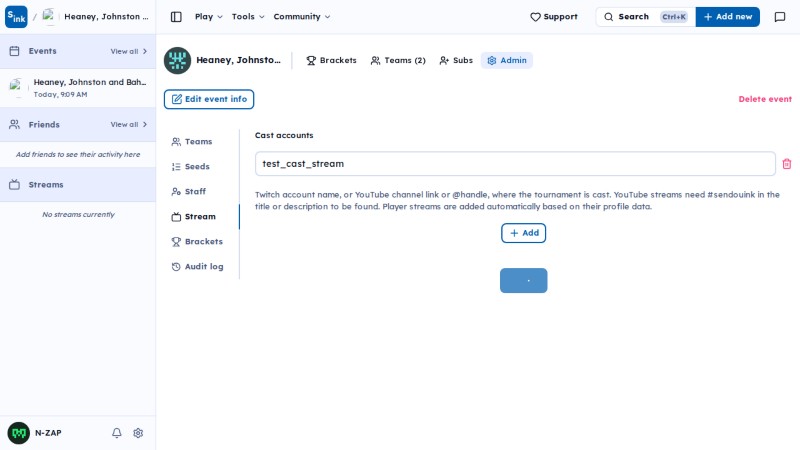
Task: Click the blue submit button
Action: 523,281
